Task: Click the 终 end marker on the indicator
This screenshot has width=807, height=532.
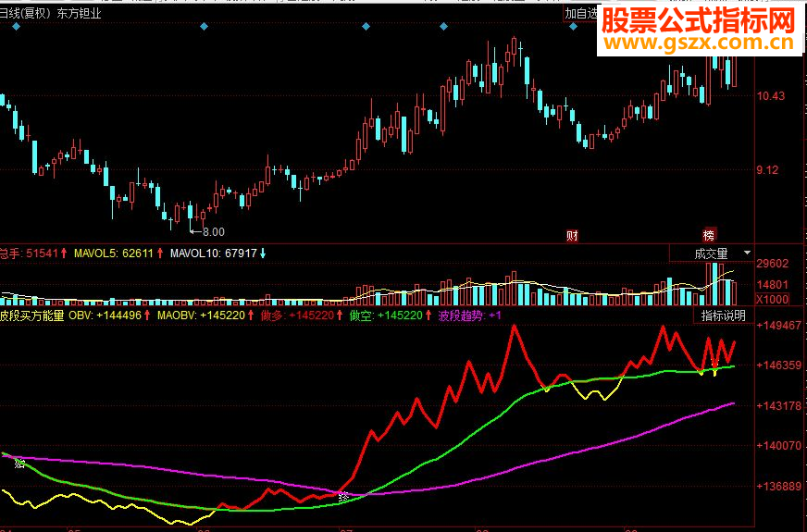Action: [343, 497]
